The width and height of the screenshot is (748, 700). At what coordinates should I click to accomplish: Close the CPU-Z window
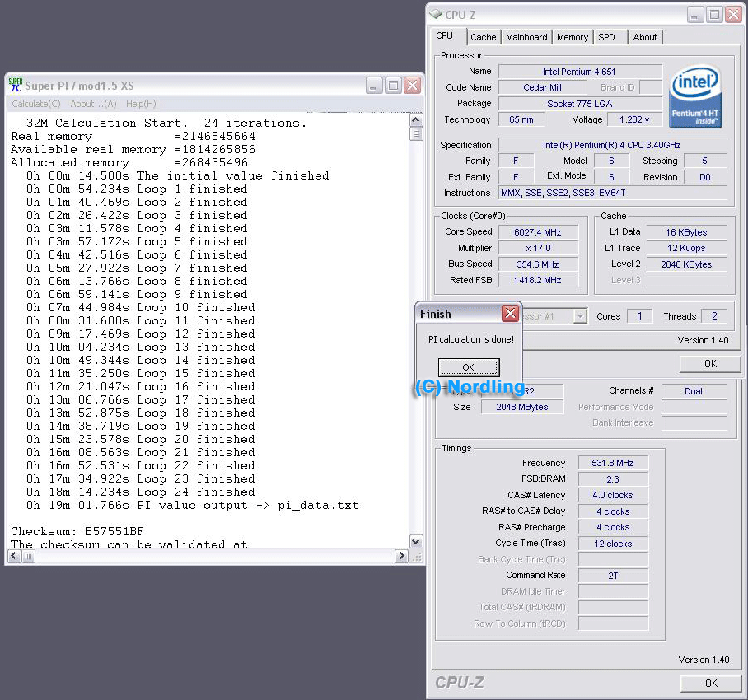coord(734,15)
